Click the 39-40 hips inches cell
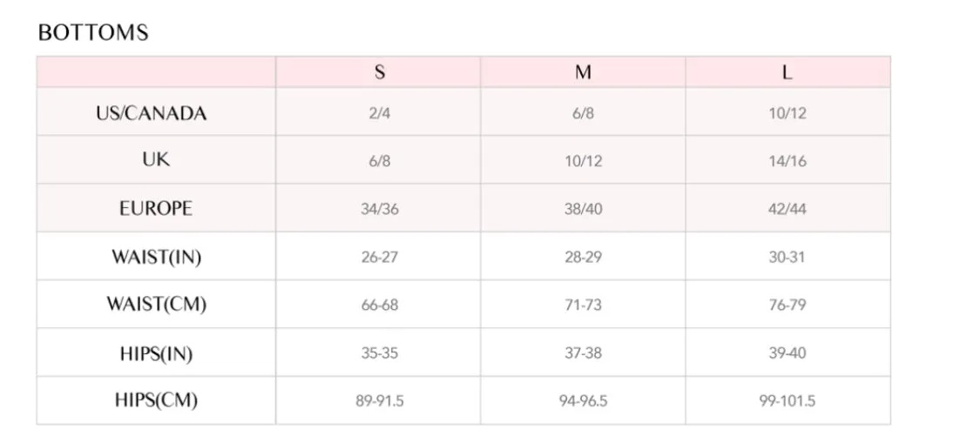The width and height of the screenshot is (980, 443). pos(787,353)
